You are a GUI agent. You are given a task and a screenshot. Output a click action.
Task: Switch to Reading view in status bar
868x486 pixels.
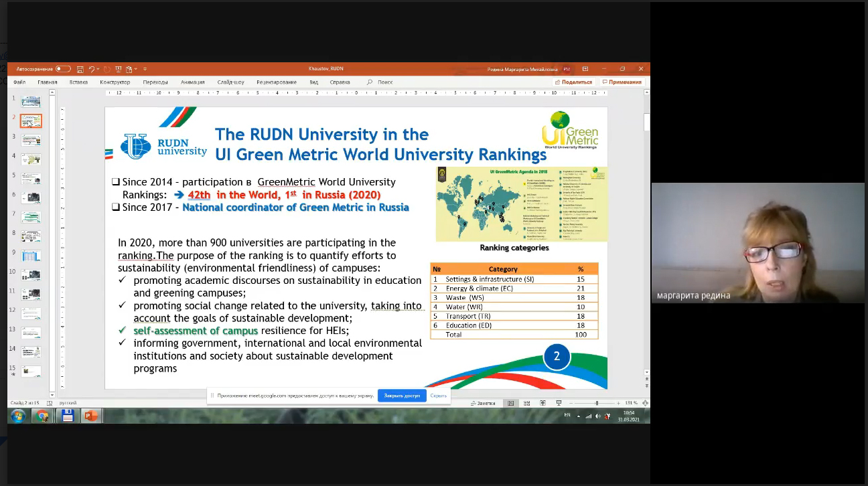click(x=542, y=403)
